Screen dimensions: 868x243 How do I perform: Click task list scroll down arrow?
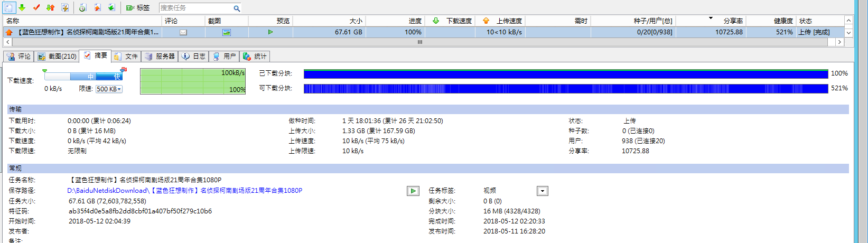click(x=848, y=33)
